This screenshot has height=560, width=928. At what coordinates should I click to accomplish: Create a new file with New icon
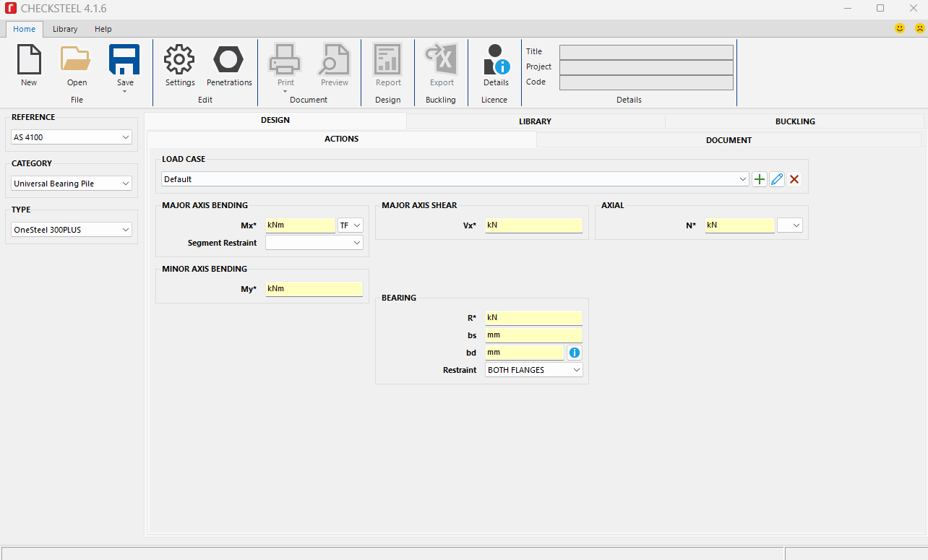[29, 59]
